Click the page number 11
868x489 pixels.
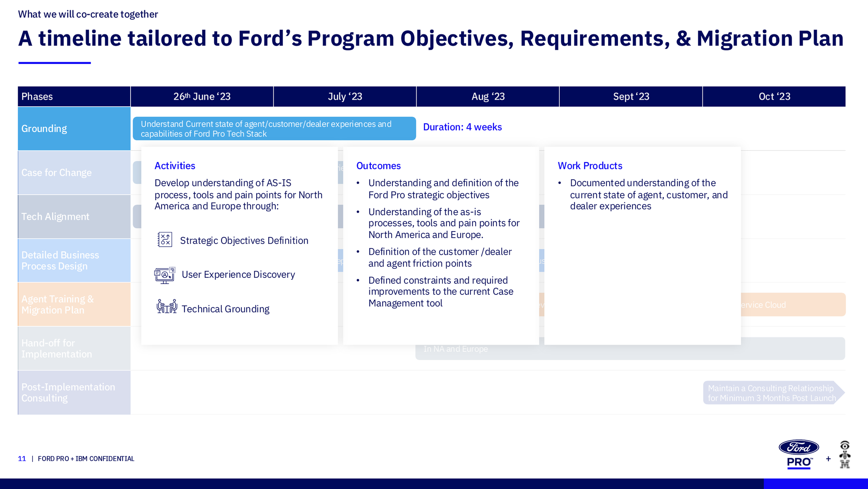coord(22,459)
